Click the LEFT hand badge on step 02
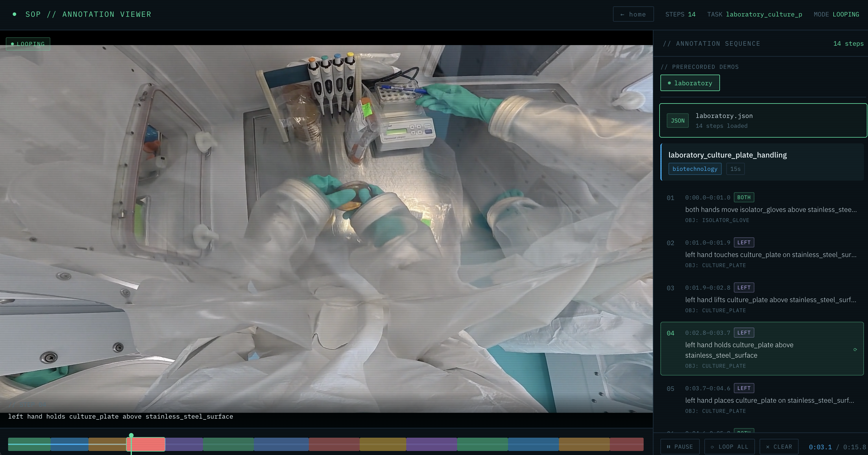The width and height of the screenshot is (868, 455). point(744,243)
